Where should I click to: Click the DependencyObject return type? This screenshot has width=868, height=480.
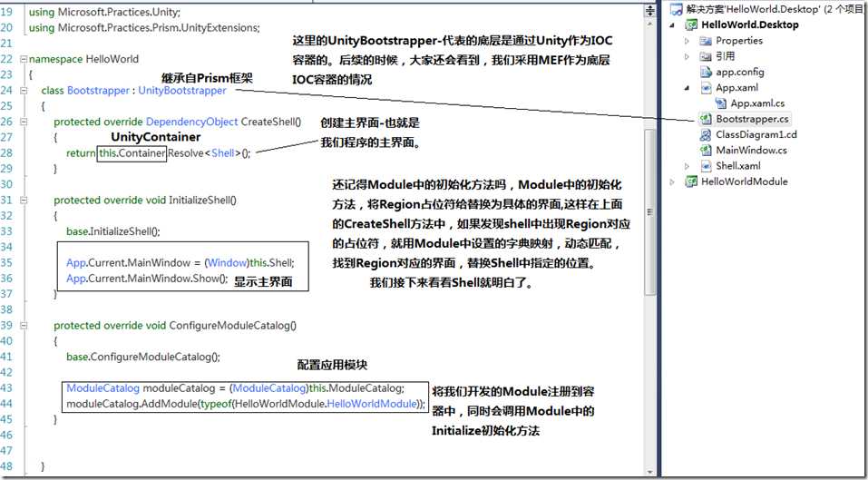tap(192, 122)
